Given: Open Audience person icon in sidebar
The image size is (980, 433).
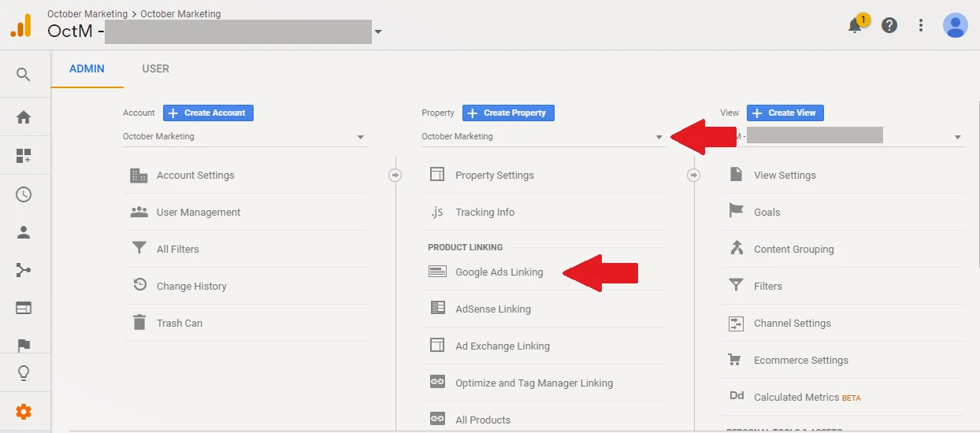Looking at the screenshot, I should tap(24, 232).
